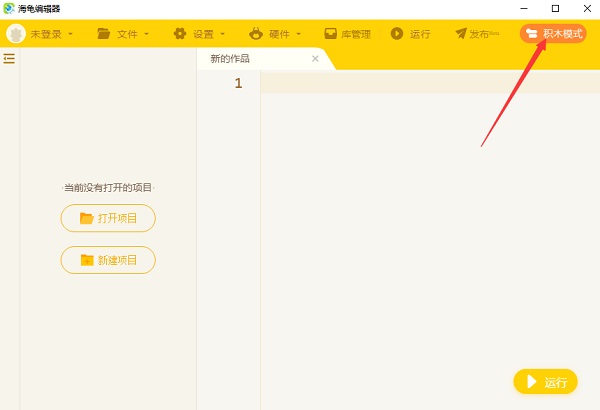Expand the 文件 dropdown arrow
This screenshot has height=410, width=600.
click(x=147, y=34)
